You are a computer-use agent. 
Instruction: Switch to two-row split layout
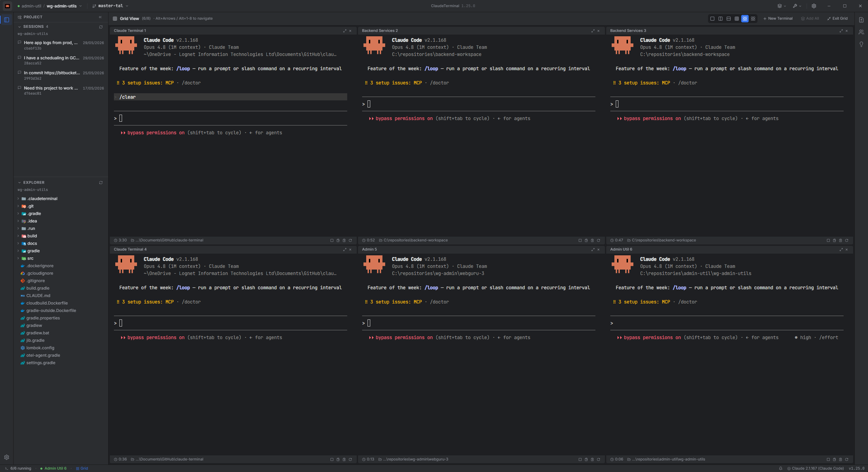click(729, 19)
